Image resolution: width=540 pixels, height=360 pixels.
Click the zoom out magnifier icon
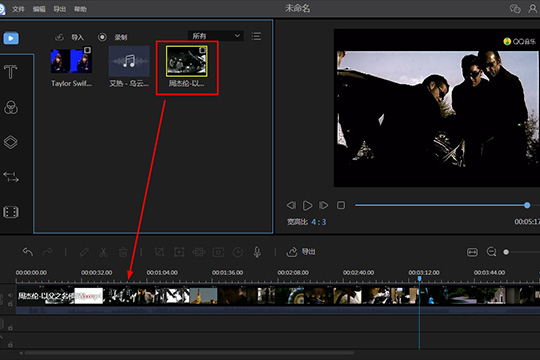click(491, 252)
